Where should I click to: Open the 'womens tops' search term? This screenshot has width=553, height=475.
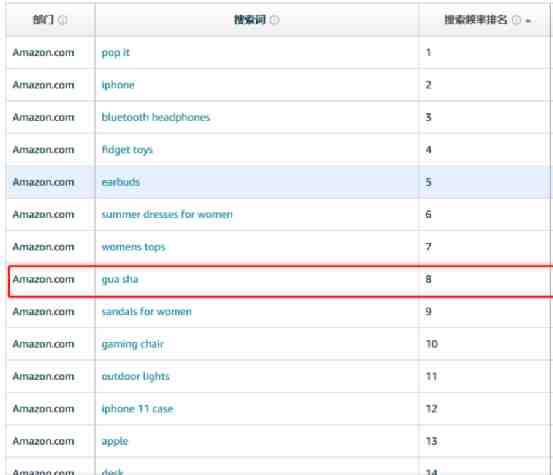pos(134,247)
